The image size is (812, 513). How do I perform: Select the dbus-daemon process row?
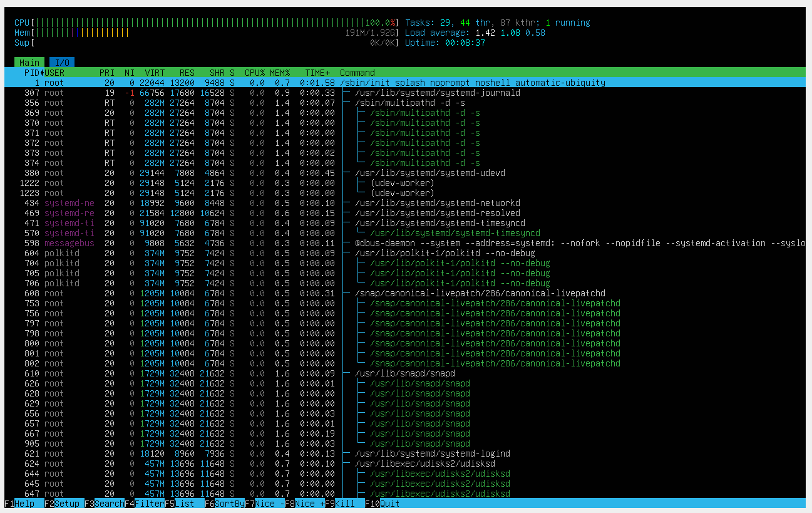(x=405, y=243)
